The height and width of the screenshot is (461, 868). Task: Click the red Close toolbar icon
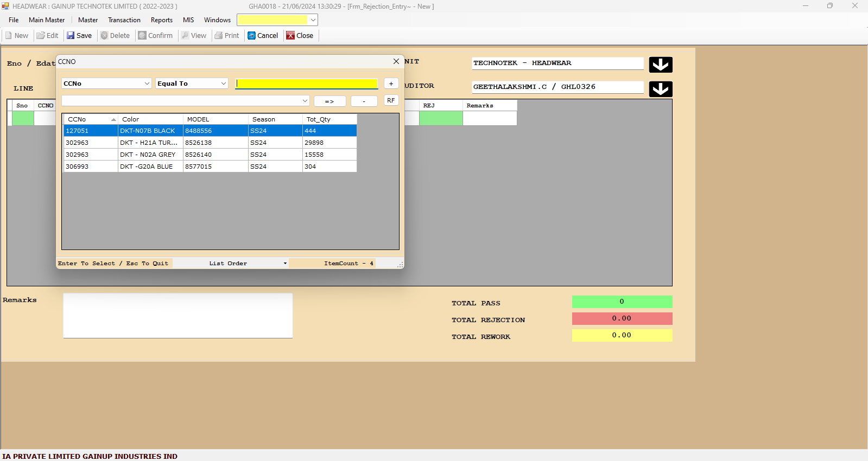(290, 36)
